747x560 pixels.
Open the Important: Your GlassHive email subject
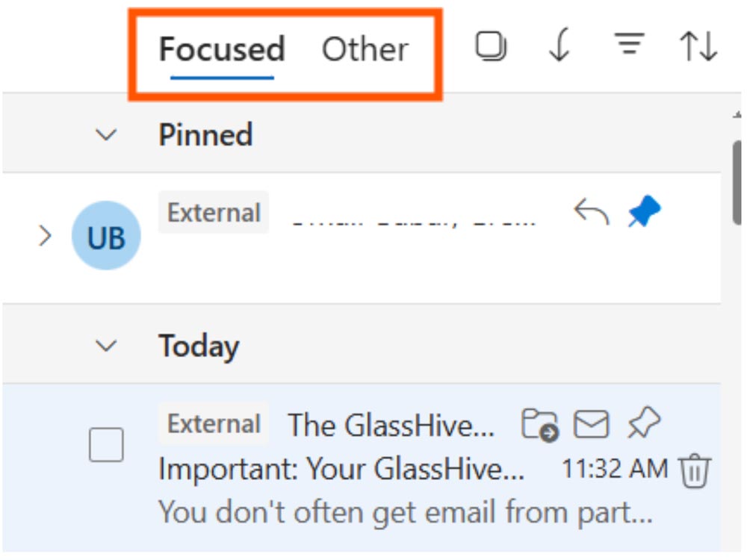point(341,470)
